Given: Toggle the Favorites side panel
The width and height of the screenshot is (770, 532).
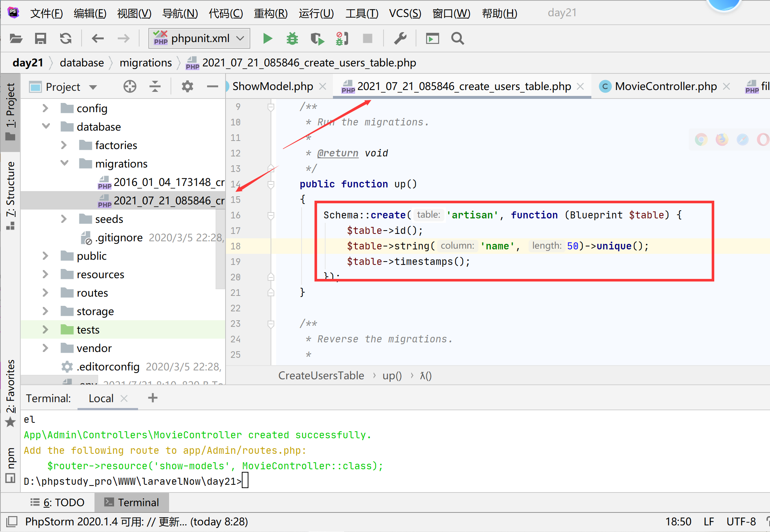Looking at the screenshot, I should tap(10, 391).
